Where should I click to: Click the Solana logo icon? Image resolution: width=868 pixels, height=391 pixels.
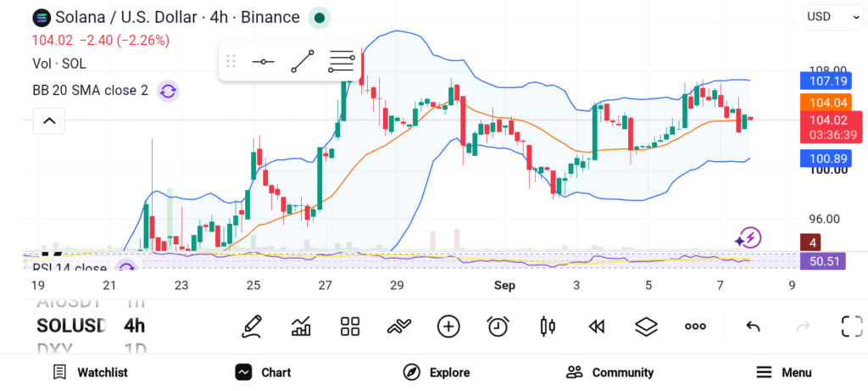42,18
